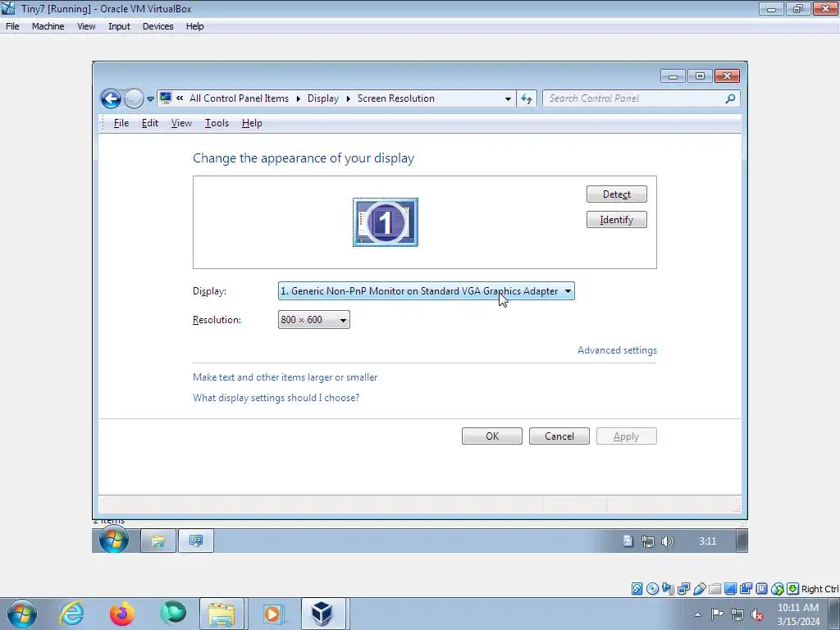The image size is (840, 630).
Task: Open the Control Panel Help menu
Action: click(x=252, y=123)
